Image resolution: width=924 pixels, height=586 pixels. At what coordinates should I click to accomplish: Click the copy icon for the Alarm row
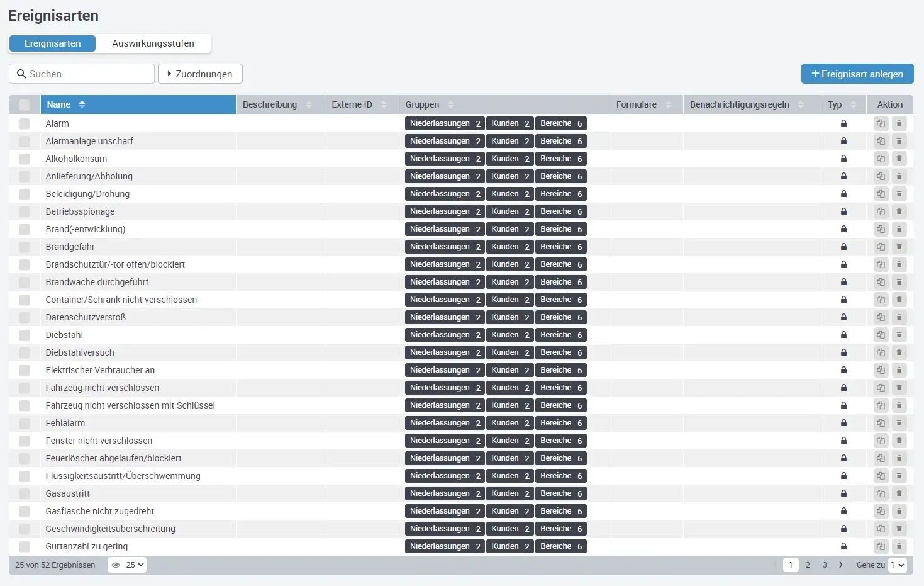(881, 123)
